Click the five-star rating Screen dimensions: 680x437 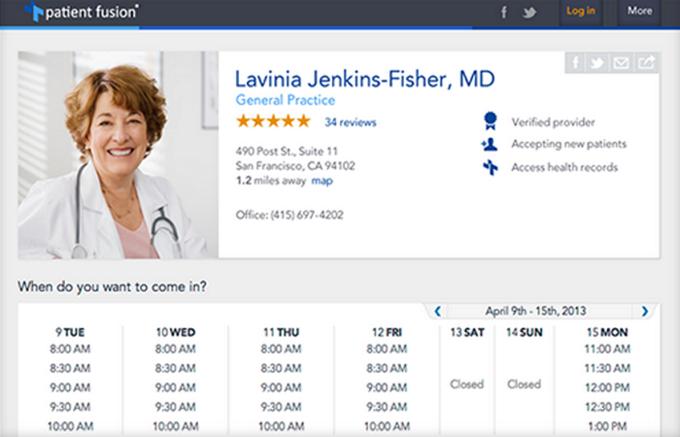(273, 121)
